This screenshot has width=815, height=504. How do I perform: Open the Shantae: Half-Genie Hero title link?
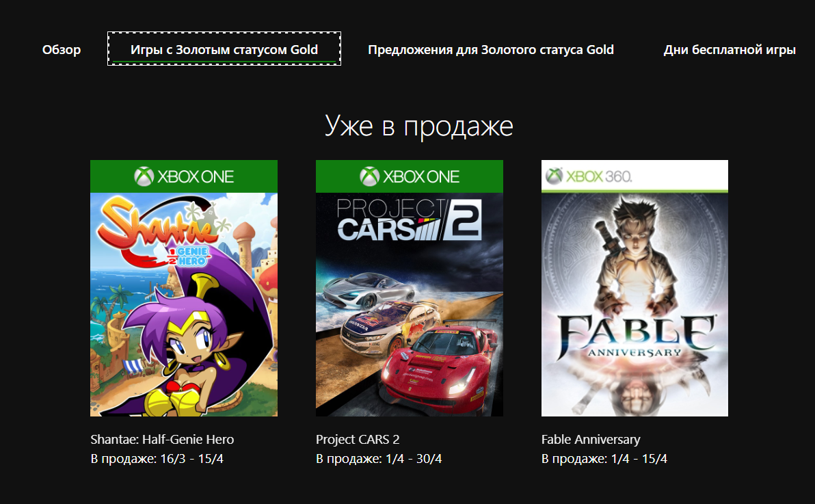coord(162,440)
